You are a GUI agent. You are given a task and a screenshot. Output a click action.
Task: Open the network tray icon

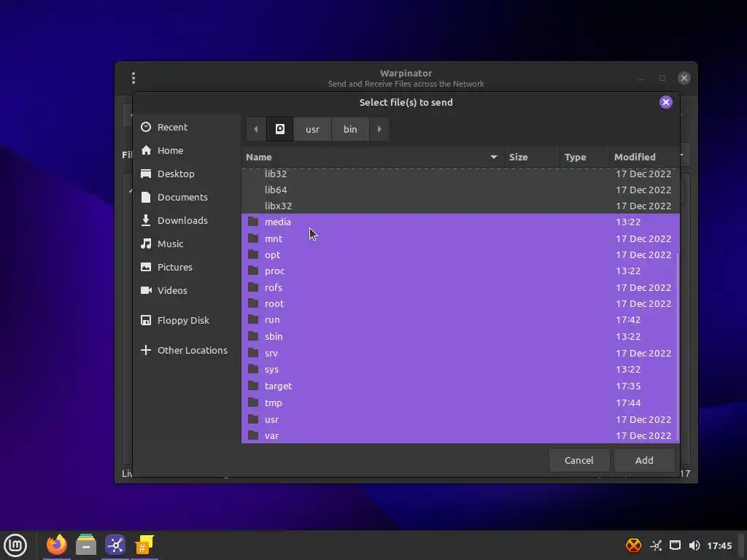[x=656, y=545]
